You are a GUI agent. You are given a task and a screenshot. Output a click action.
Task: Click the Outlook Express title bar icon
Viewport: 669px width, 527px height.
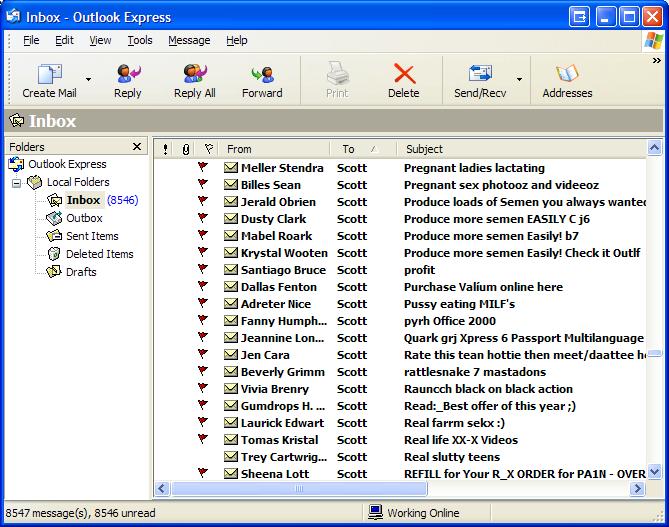coord(13,17)
